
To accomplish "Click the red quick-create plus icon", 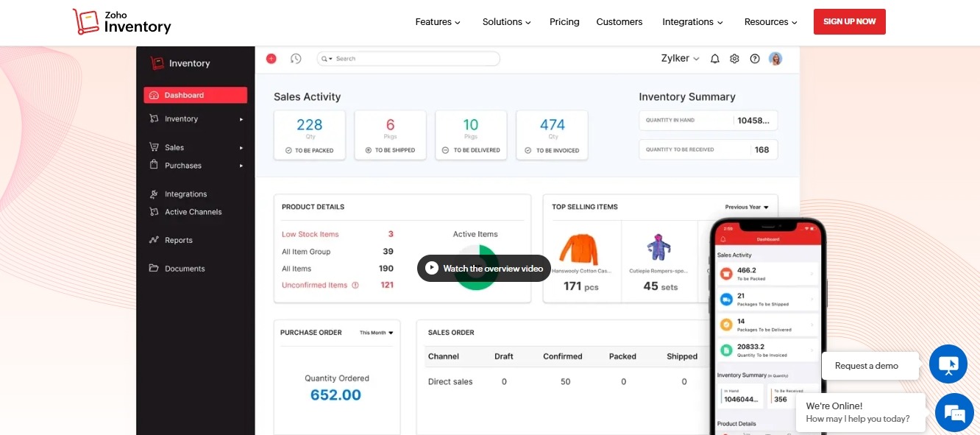I will pyautogui.click(x=271, y=58).
